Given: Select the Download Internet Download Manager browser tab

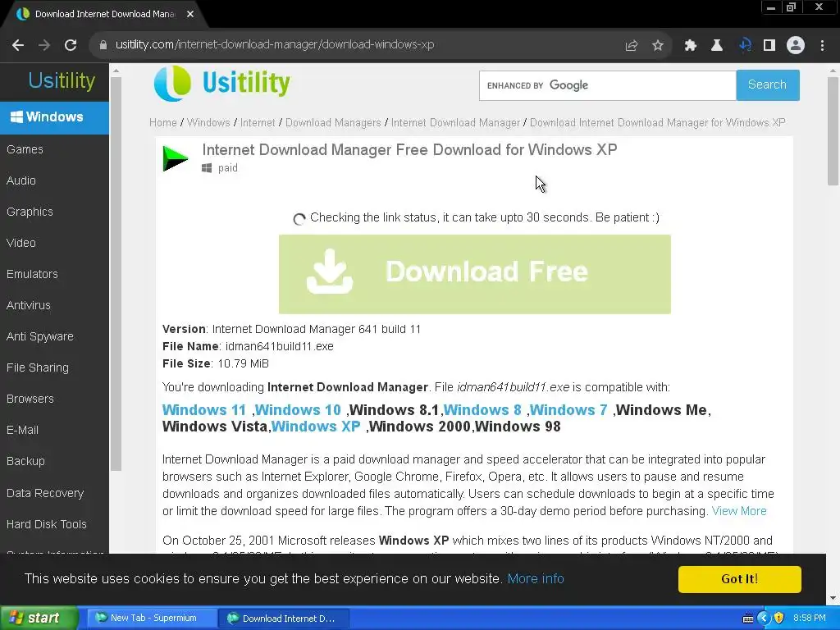Looking at the screenshot, I should pos(104,15).
